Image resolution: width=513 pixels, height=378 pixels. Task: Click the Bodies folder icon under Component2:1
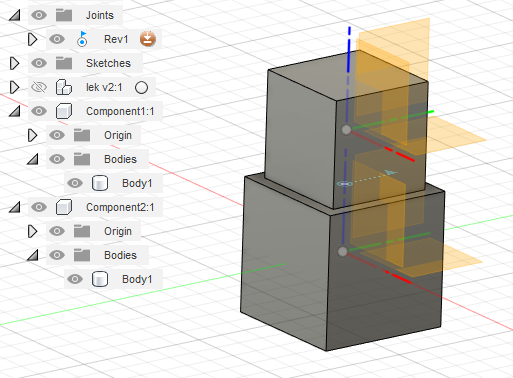(x=82, y=255)
